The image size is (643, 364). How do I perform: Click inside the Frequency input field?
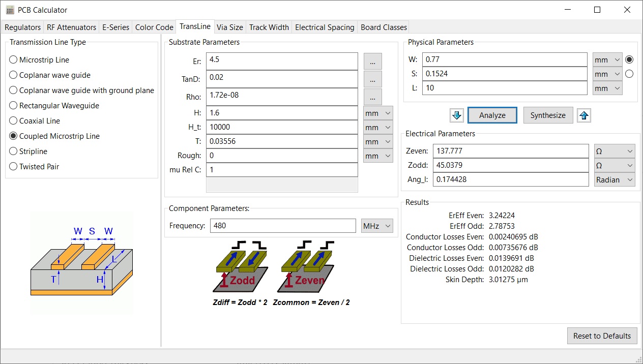(x=282, y=225)
